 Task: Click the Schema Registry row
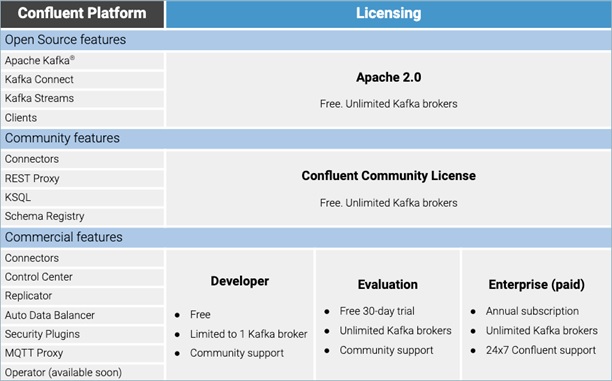pyautogui.click(x=82, y=216)
